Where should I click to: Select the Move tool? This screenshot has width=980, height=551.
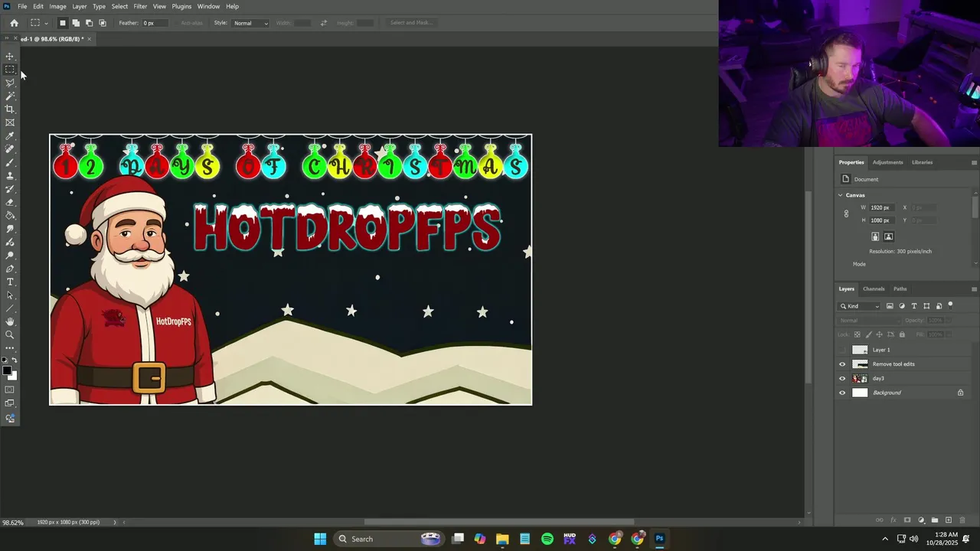pyautogui.click(x=10, y=57)
